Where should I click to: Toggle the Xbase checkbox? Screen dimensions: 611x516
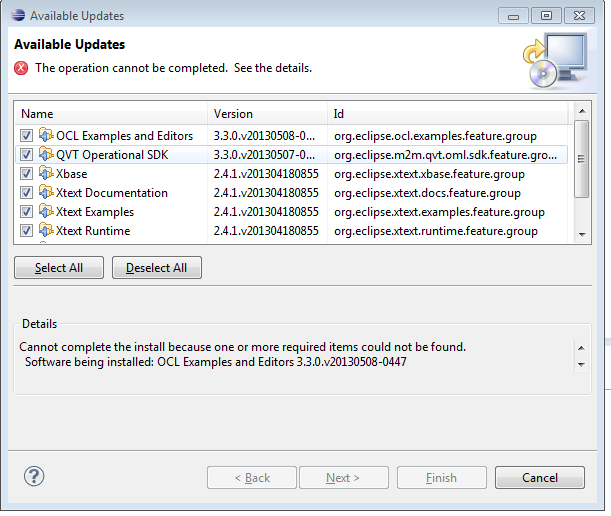(26, 174)
